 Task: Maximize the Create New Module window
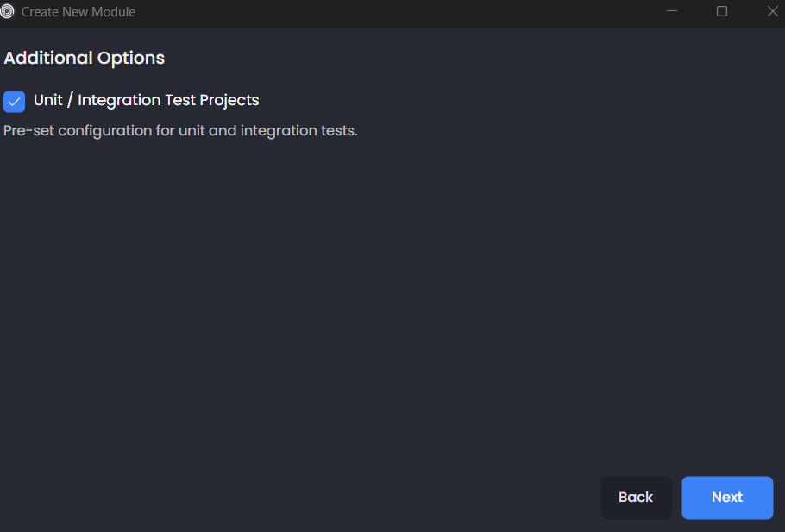click(722, 12)
